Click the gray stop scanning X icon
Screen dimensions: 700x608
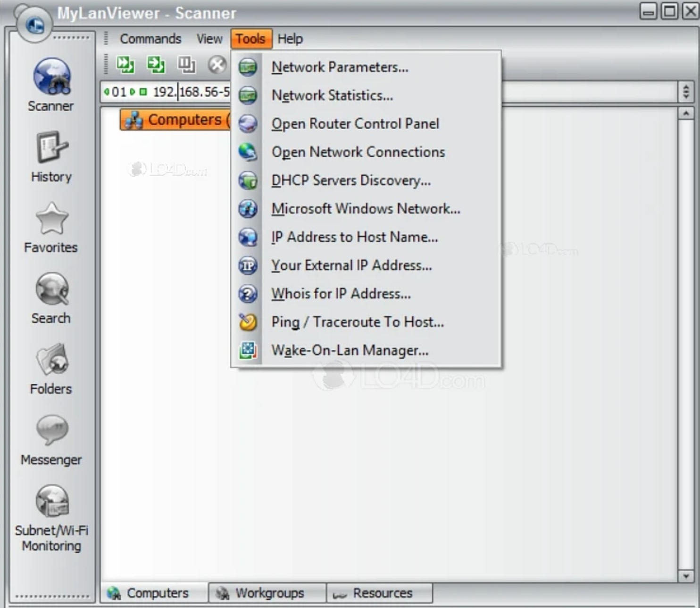click(x=217, y=65)
